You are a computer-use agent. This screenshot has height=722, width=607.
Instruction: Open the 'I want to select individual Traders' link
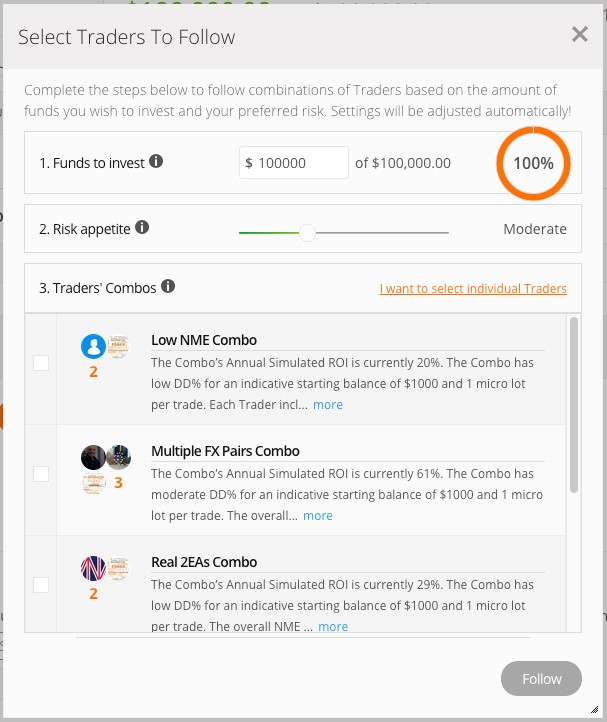[x=473, y=289]
